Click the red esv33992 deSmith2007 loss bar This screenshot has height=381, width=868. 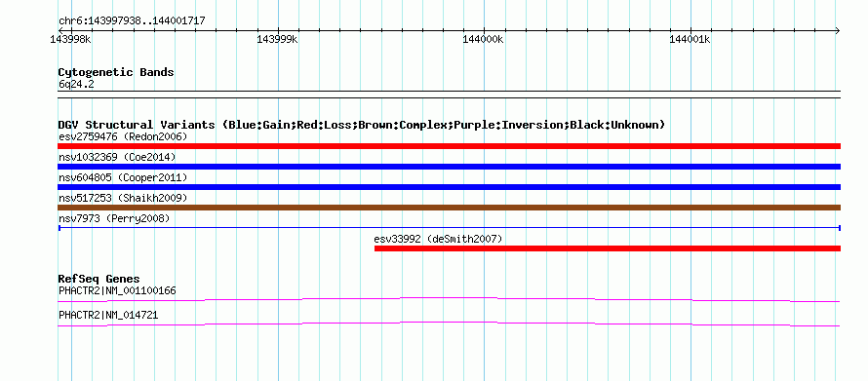coord(608,248)
